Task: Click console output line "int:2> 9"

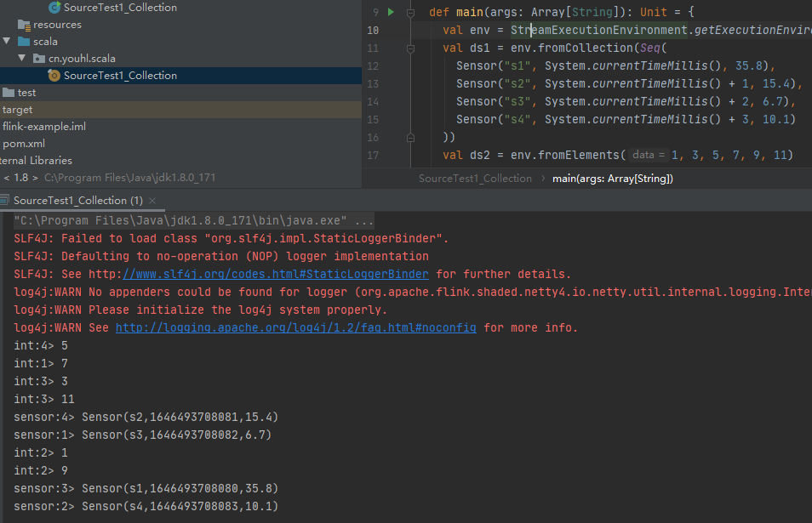Action: click(41, 471)
